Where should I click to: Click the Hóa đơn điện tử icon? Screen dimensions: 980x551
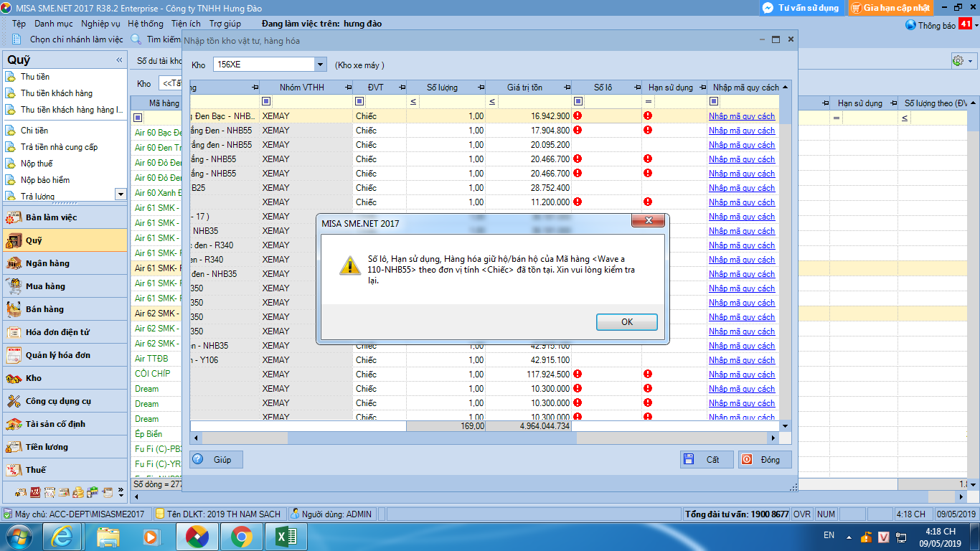[14, 332]
